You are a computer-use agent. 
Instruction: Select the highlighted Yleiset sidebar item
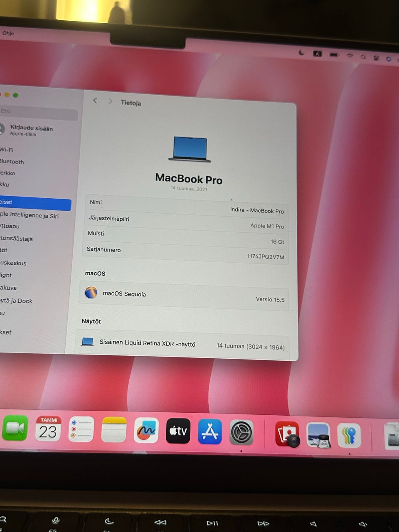coord(35,203)
